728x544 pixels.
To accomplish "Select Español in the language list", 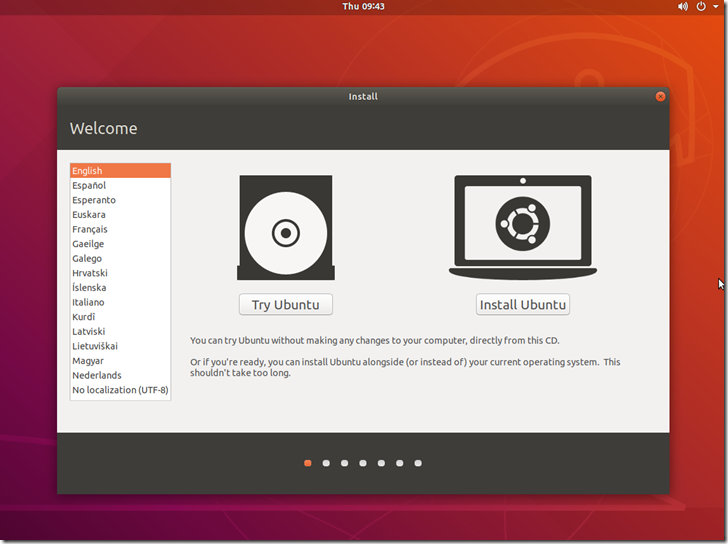I will [x=120, y=185].
